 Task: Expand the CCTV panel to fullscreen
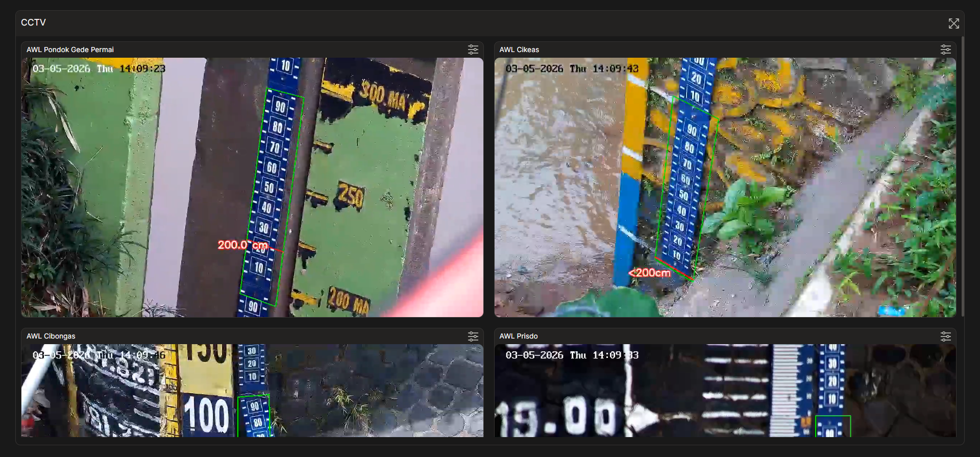click(x=953, y=23)
